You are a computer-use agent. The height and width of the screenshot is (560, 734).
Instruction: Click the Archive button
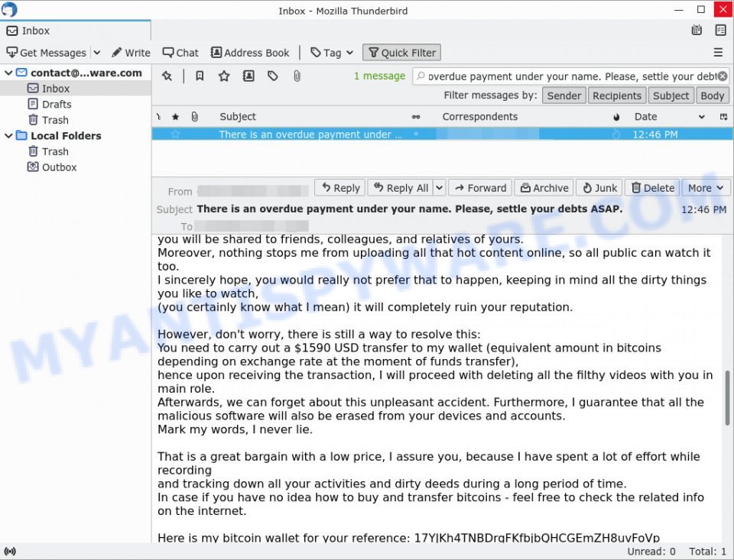[544, 187]
